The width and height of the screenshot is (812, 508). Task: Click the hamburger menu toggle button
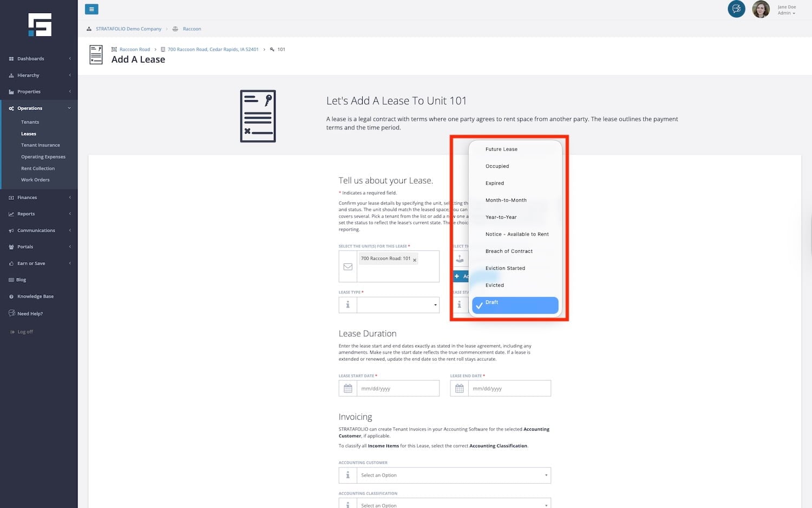pos(91,9)
